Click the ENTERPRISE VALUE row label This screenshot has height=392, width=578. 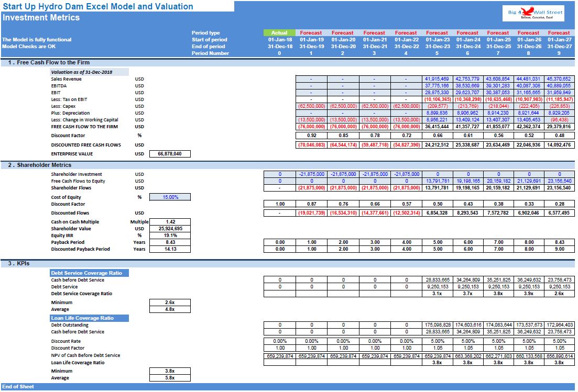[x=72, y=154]
